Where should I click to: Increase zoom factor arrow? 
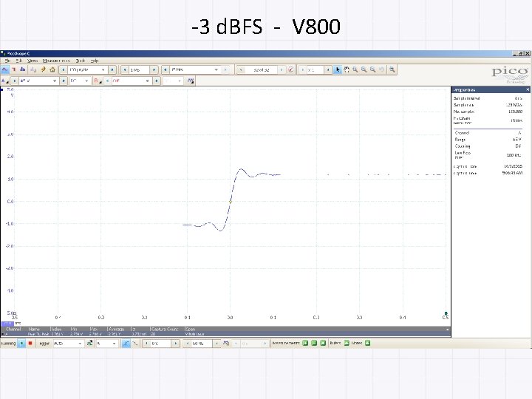(x=328, y=69)
